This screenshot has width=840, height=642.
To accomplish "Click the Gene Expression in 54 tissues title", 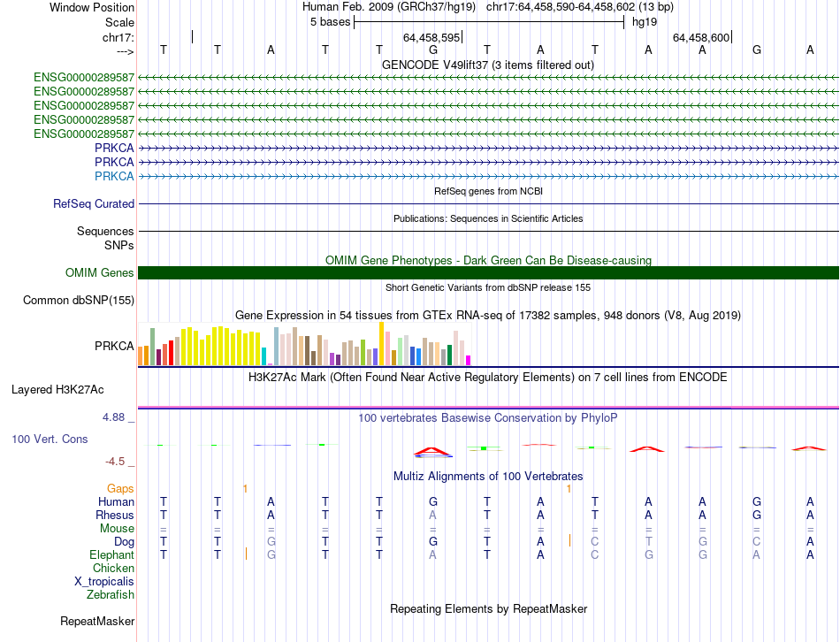I will 488,315.
